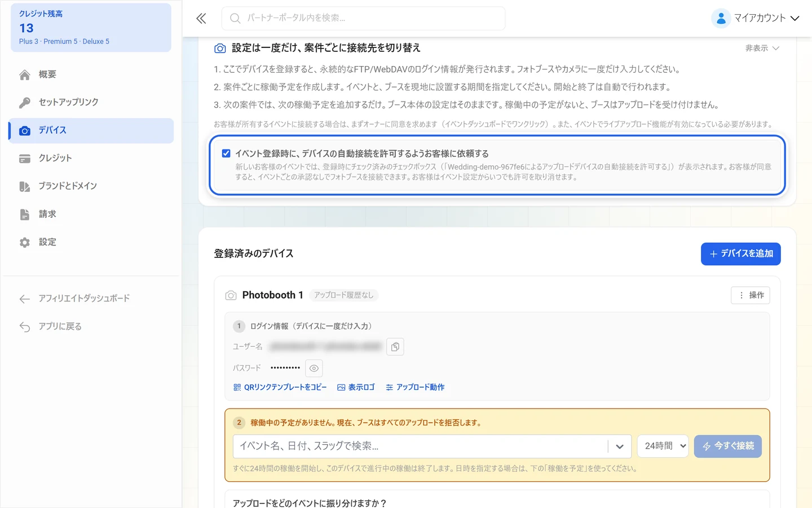Open セットアップリンク page
The height and width of the screenshot is (508, 812).
91,102
